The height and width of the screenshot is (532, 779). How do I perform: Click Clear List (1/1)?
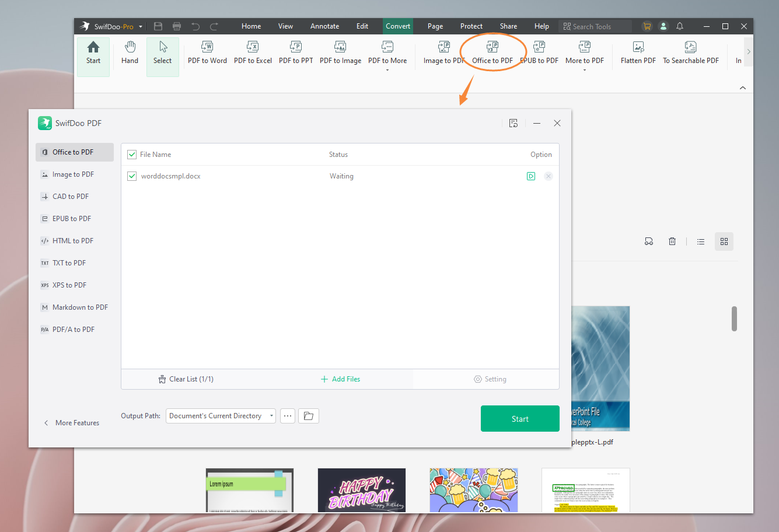tap(186, 379)
